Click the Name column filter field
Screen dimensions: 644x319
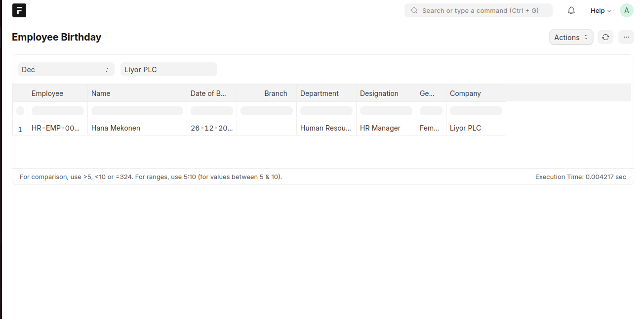[137, 111]
